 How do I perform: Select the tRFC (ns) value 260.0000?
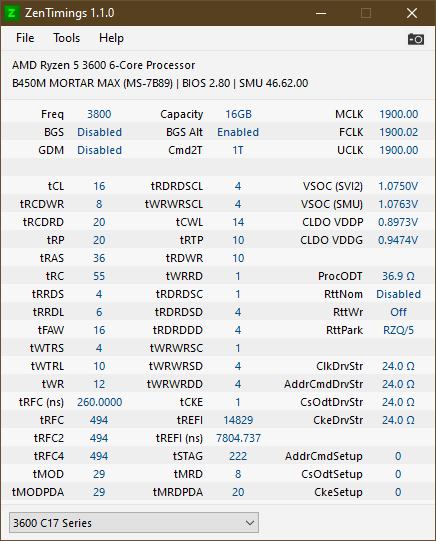click(x=99, y=402)
